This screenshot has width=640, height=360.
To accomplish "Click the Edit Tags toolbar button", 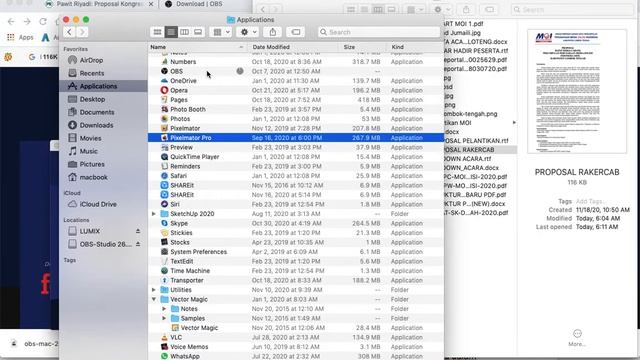I will (296, 32).
